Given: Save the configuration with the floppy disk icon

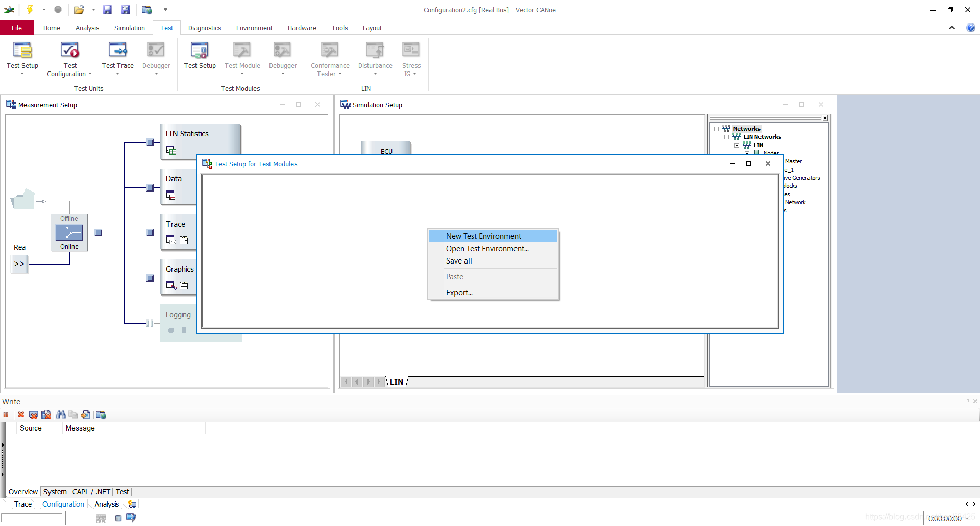Looking at the screenshot, I should coord(107,9).
